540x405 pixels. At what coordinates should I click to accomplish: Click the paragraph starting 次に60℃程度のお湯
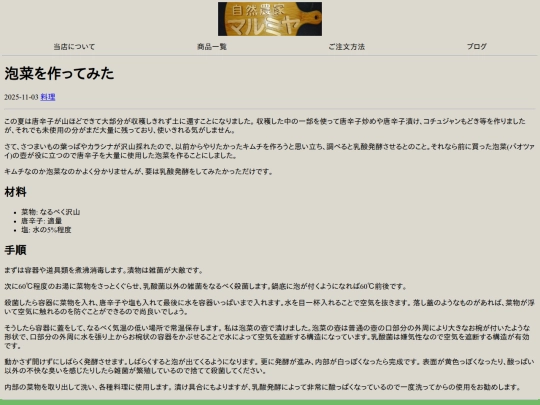coord(206,287)
